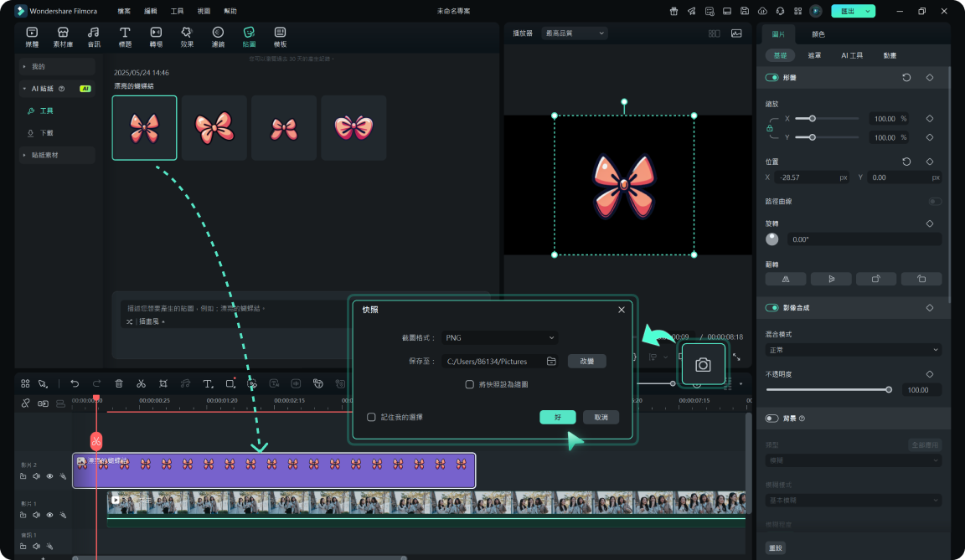This screenshot has height=560, width=965.
Task: Reset the 形變 transform section
Action: pos(906,78)
